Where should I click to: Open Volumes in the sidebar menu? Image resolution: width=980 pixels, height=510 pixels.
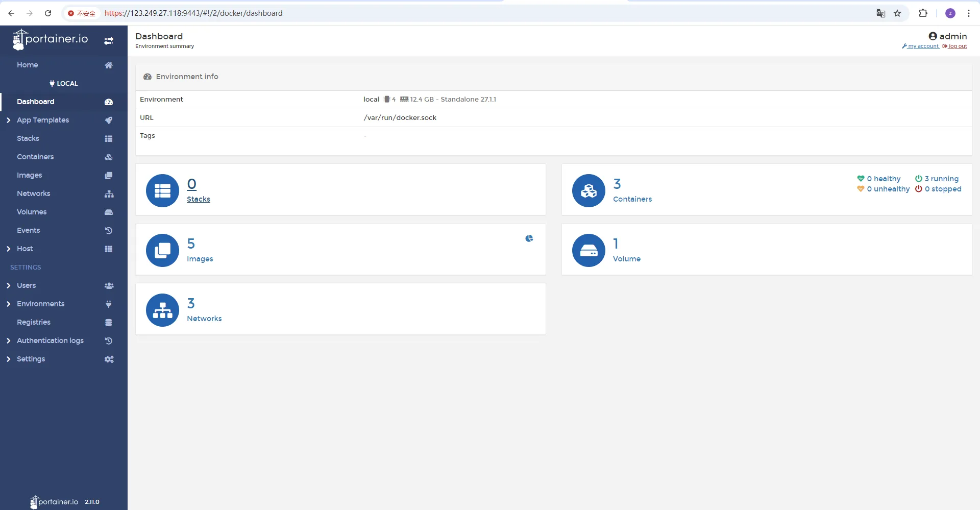[x=32, y=212]
